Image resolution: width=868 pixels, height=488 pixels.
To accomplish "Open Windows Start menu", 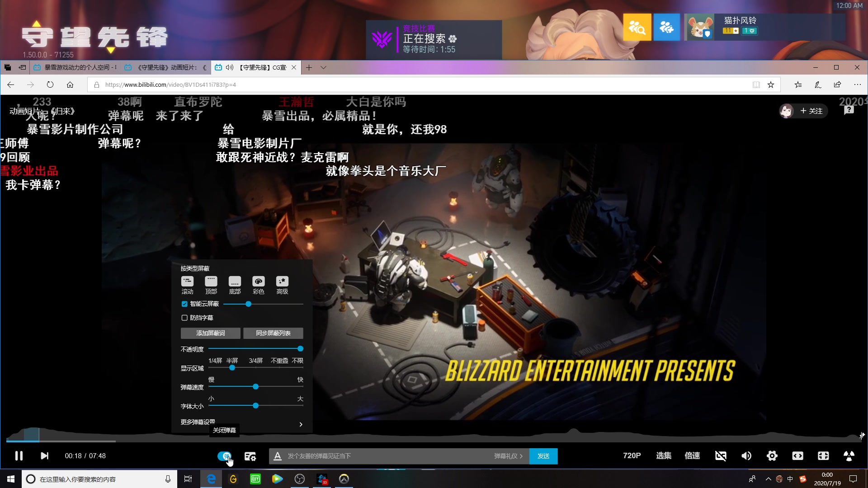I will click(x=11, y=479).
